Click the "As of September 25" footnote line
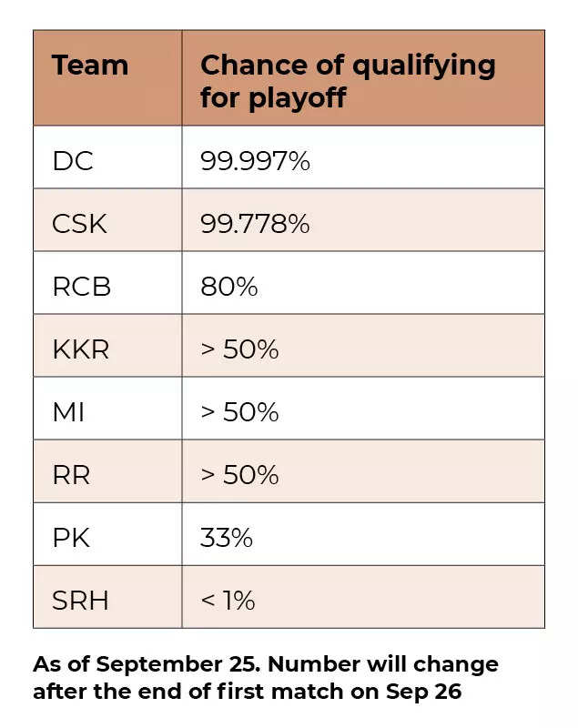The image size is (578, 728). 266,664
